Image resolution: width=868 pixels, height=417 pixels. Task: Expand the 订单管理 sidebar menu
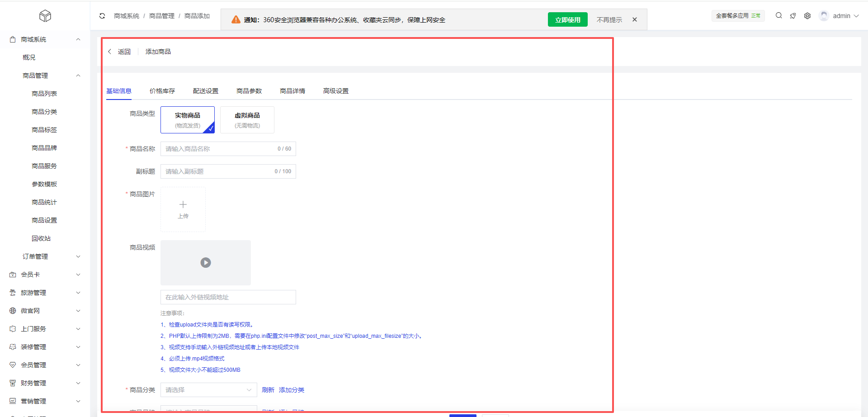(50, 256)
